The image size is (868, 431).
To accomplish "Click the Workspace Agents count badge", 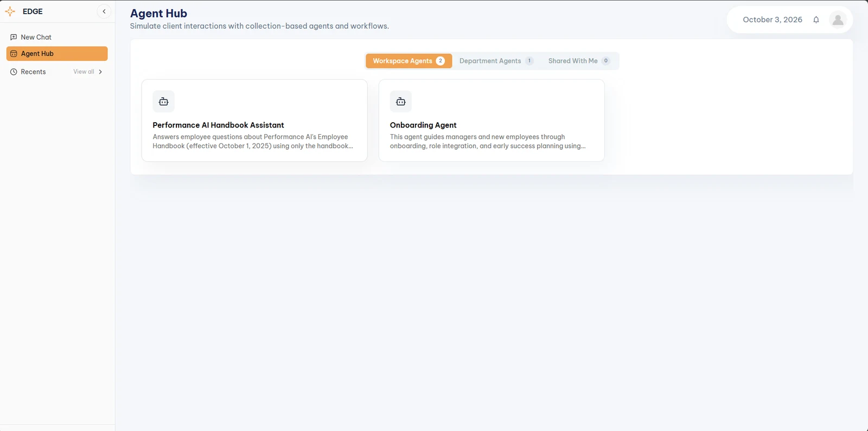I will pyautogui.click(x=440, y=61).
